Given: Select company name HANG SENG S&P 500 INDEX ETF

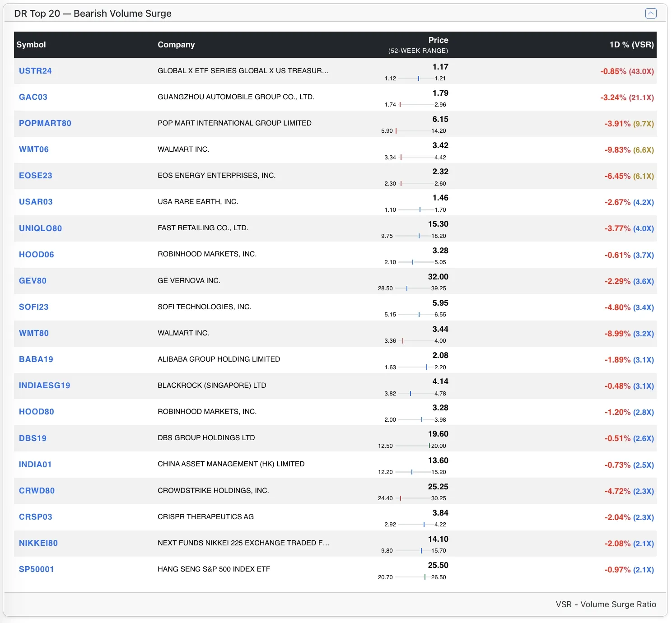Looking at the screenshot, I should click(x=214, y=569).
